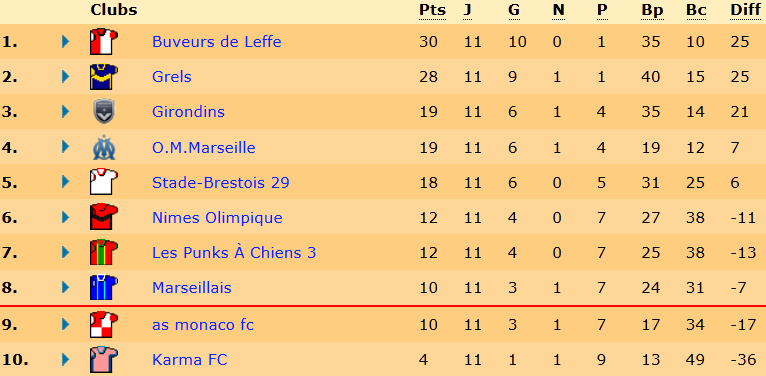Open the Stade-Brestois 29 club link

click(220, 182)
